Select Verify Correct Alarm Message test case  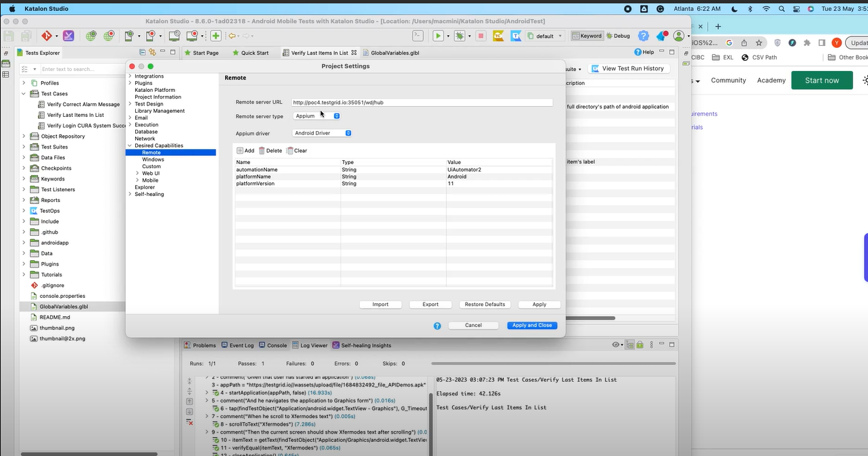pos(83,105)
